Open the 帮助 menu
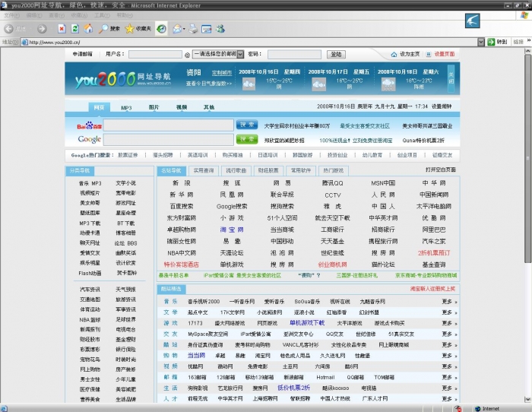Viewport: 532px width, 412px height. tap(125, 15)
